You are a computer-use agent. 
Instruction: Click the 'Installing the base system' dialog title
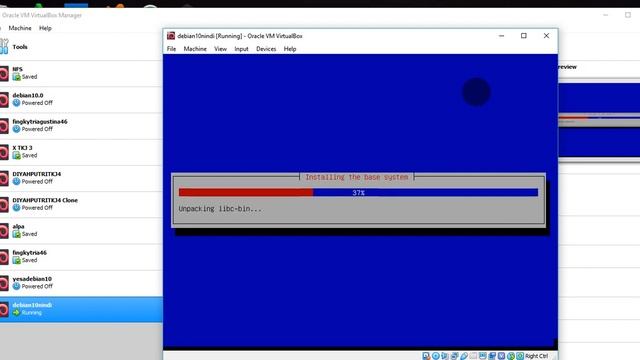356,177
